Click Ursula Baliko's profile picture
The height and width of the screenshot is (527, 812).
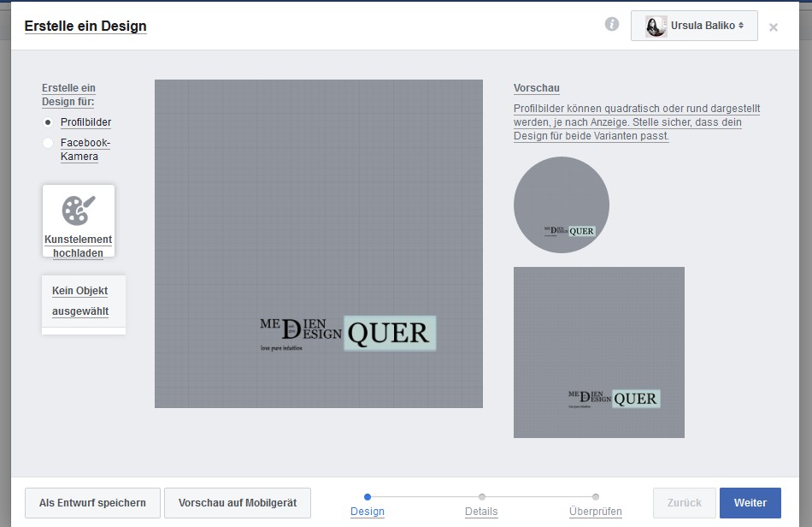tap(656, 26)
